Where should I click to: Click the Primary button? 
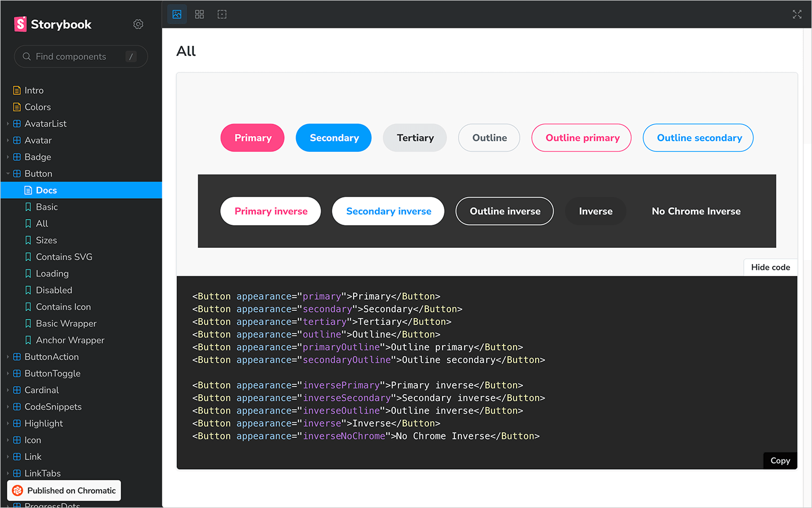click(x=253, y=138)
